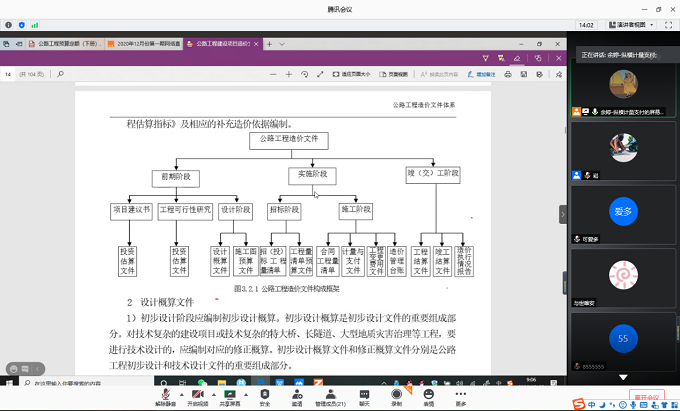Open PDF search magnifier icon
Image resolution: width=680 pixels, height=411 pixels.
point(60,74)
